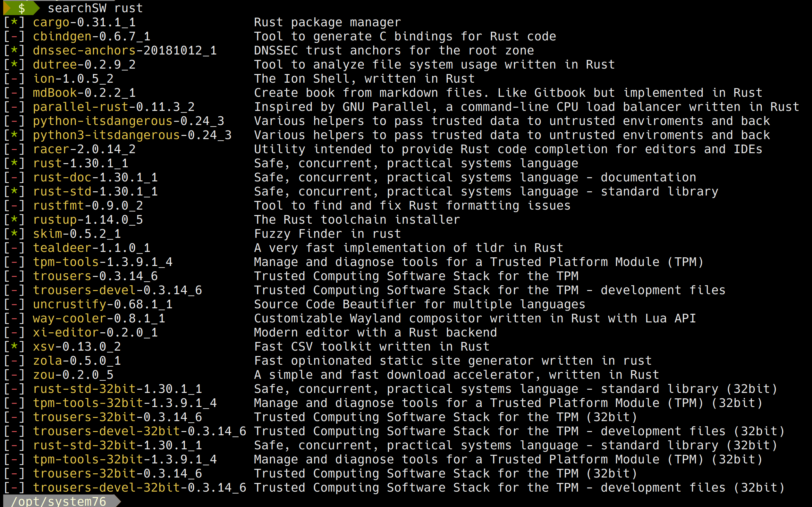Select the rustup-1.14.0_5 package name
Image resolution: width=812 pixels, height=507 pixels.
[88, 220]
